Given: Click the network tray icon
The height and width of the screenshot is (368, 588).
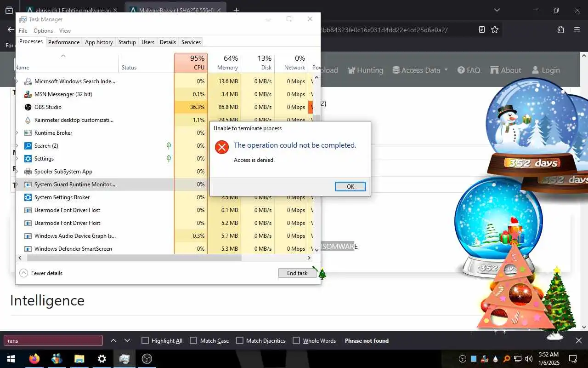Looking at the screenshot, I should tap(517, 359).
